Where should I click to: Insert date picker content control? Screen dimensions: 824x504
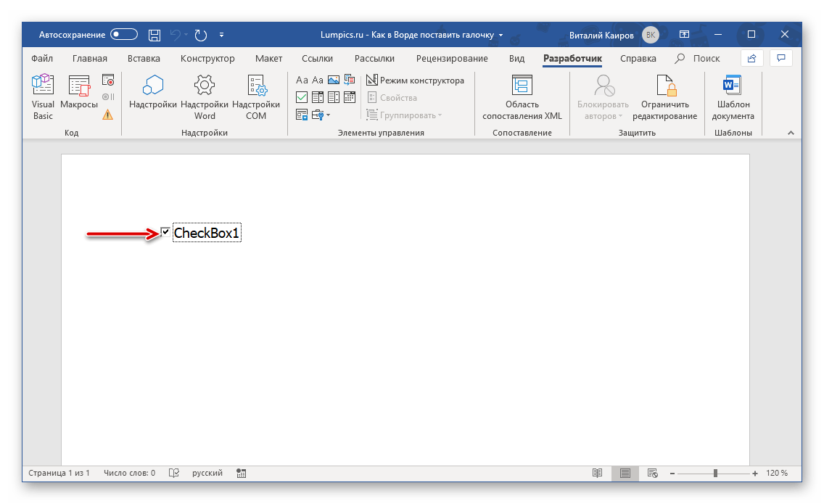pos(350,97)
